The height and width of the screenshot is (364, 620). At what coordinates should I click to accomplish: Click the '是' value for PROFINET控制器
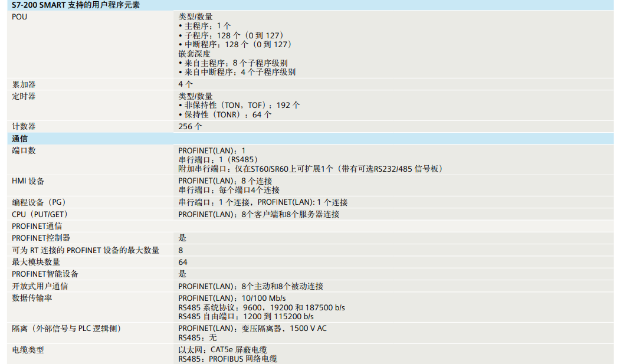[182, 238]
